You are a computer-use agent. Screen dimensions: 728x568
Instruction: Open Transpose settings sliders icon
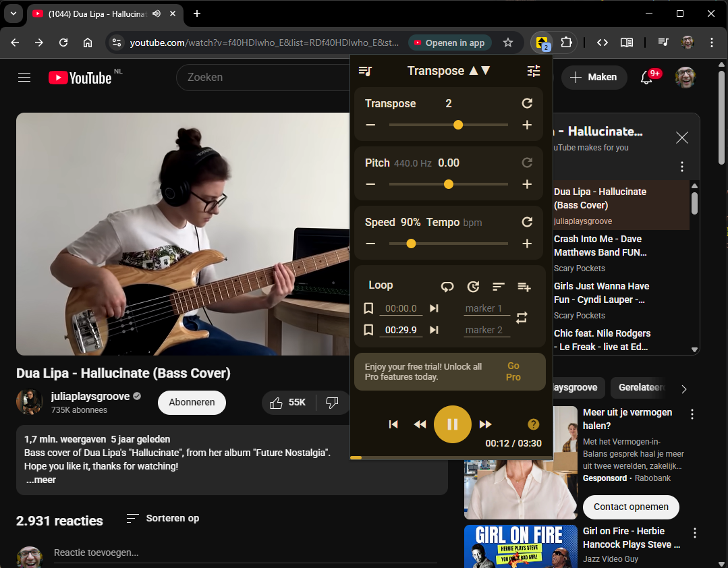(x=534, y=71)
